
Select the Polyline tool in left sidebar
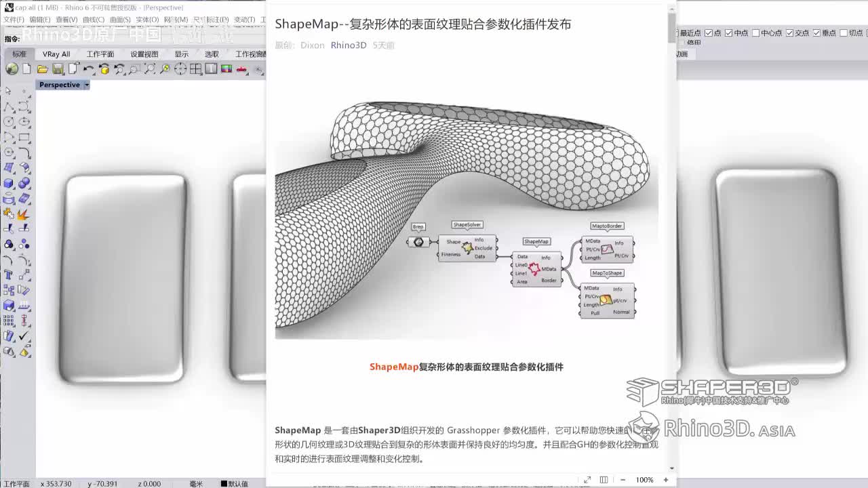[9, 107]
